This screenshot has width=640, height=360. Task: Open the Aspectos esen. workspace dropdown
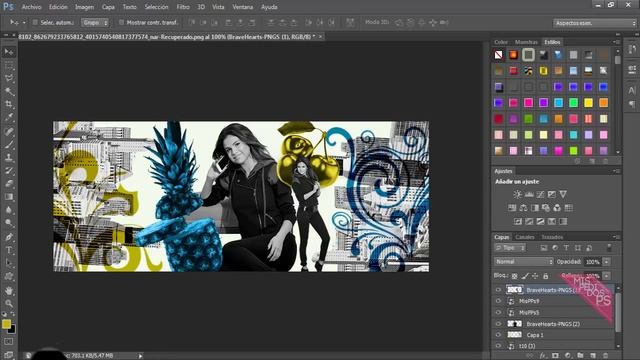[x=594, y=23]
